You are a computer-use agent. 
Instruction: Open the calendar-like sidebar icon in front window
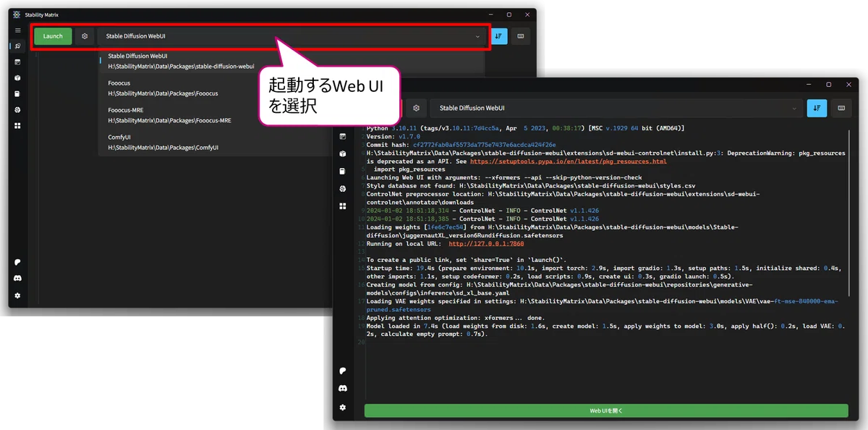342,136
